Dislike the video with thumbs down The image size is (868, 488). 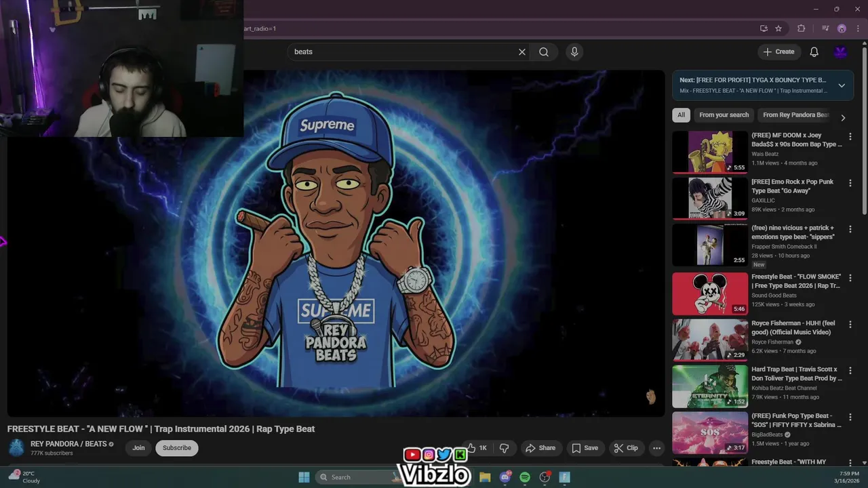click(504, 448)
